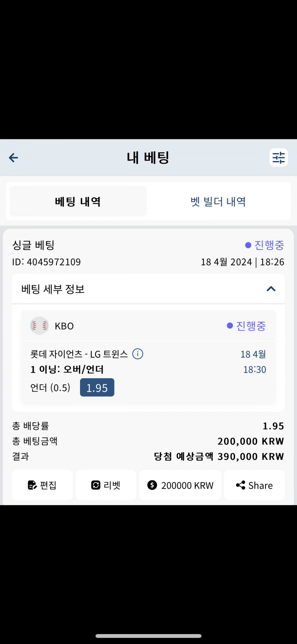Select the 베팅 내역 tab
297x644 pixels.
pyautogui.click(x=78, y=202)
